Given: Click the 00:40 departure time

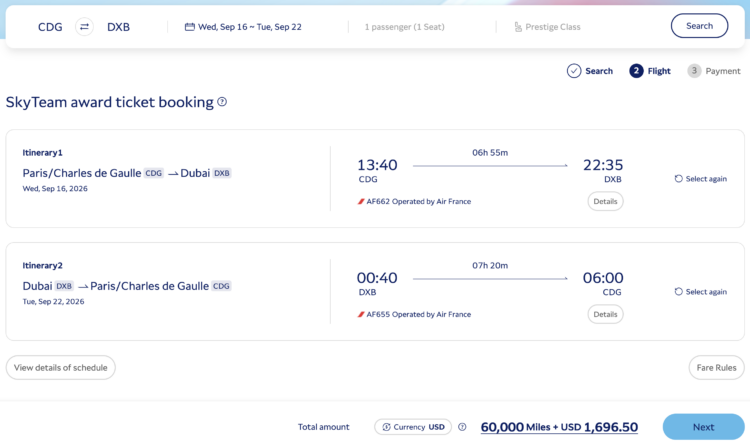Looking at the screenshot, I should point(377,278).
